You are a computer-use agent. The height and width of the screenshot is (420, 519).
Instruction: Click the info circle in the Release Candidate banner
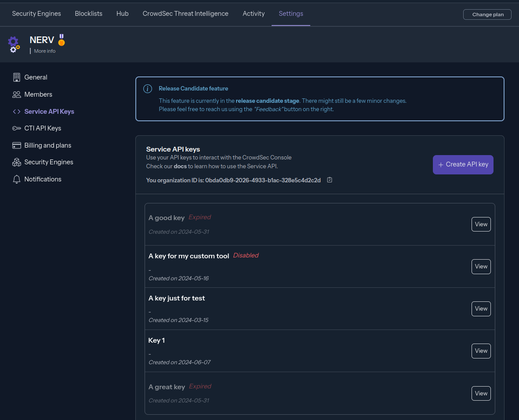click(x=148, y=89)
